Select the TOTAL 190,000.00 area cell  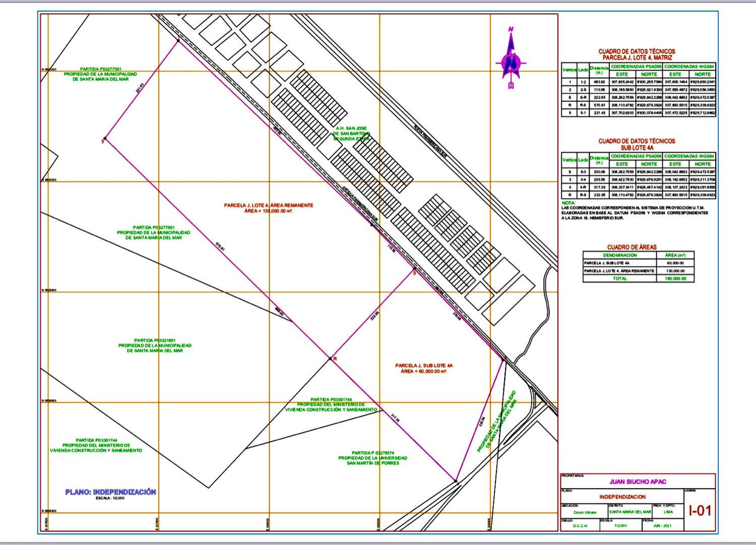675,279
